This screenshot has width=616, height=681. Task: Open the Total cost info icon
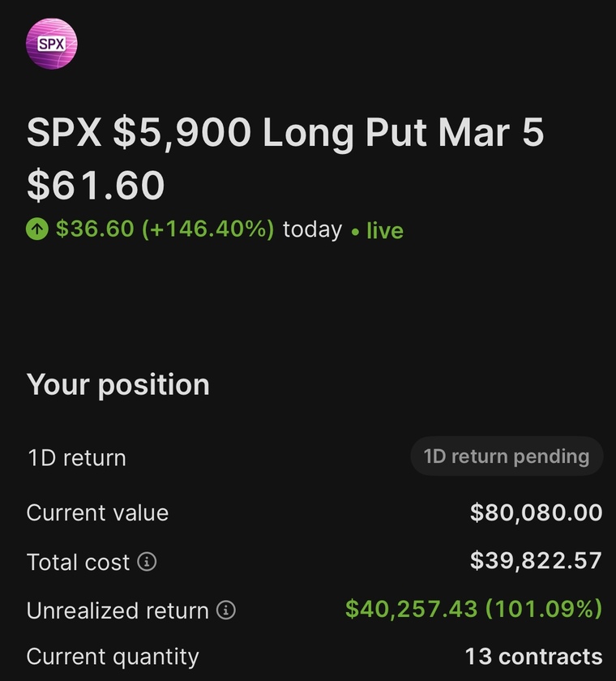point(147,562)
